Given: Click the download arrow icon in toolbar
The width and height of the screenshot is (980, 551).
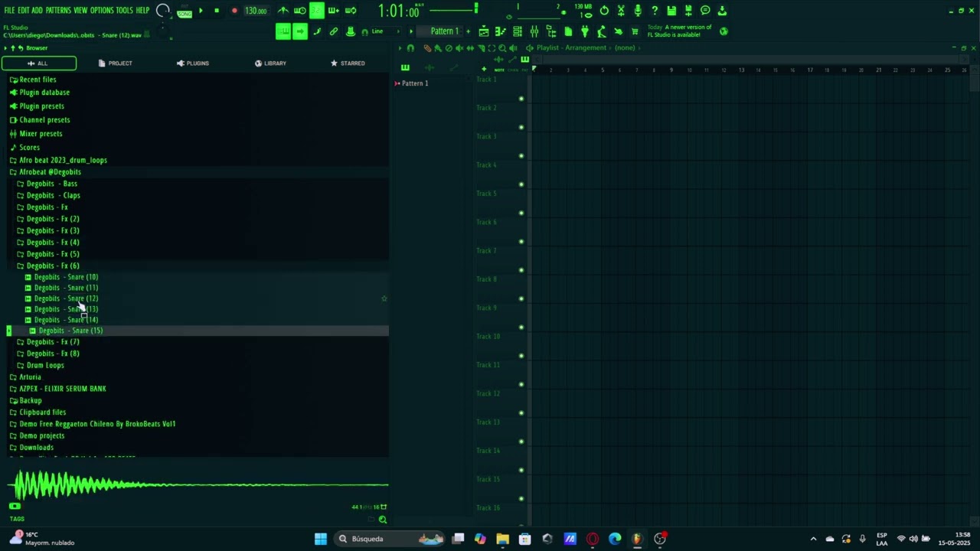Looking at the screenshot, I should (x=722, y=11).
